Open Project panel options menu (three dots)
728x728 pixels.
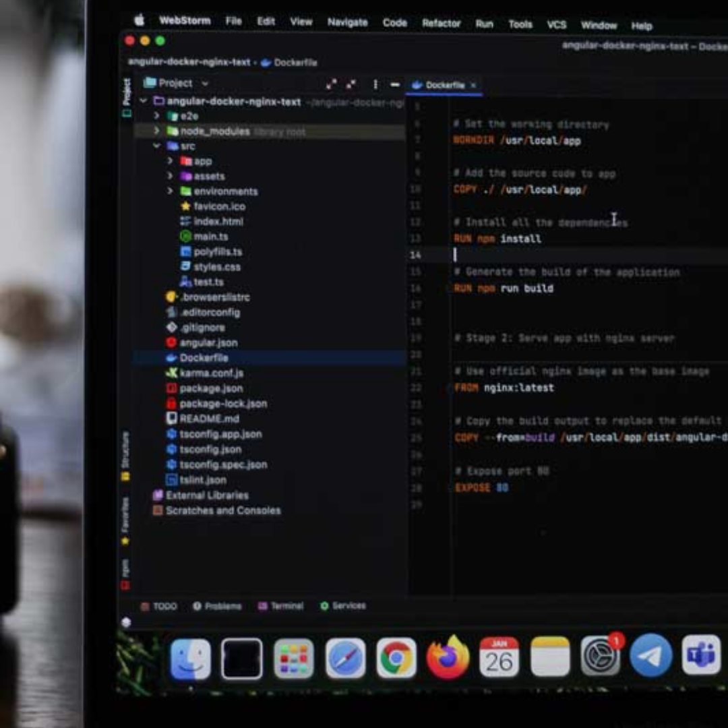(x=375, y=84)
